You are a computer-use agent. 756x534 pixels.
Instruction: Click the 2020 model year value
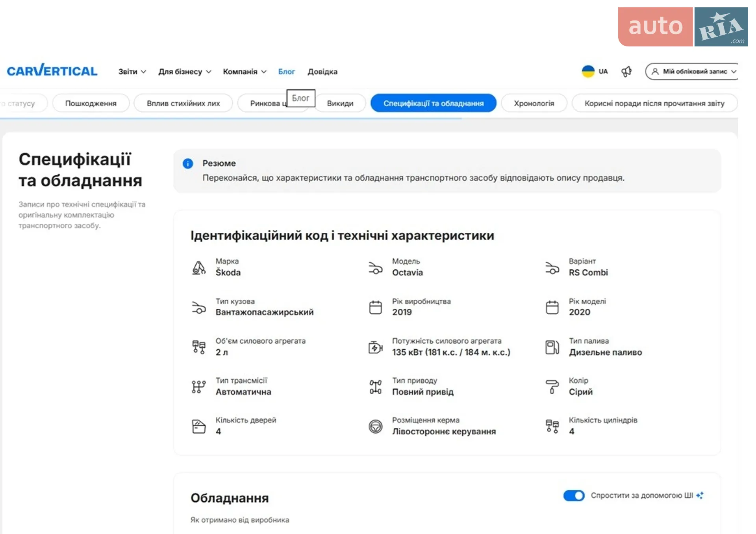(x=579, y=312)
